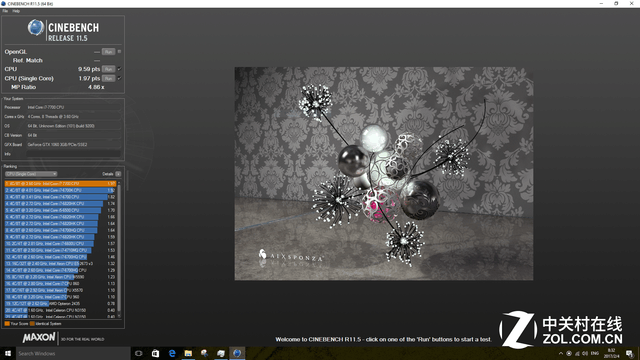The width and height of the screenshot is (640, 360).
Task: Click the ENG language indicator
Action: (x=595, y=353)
